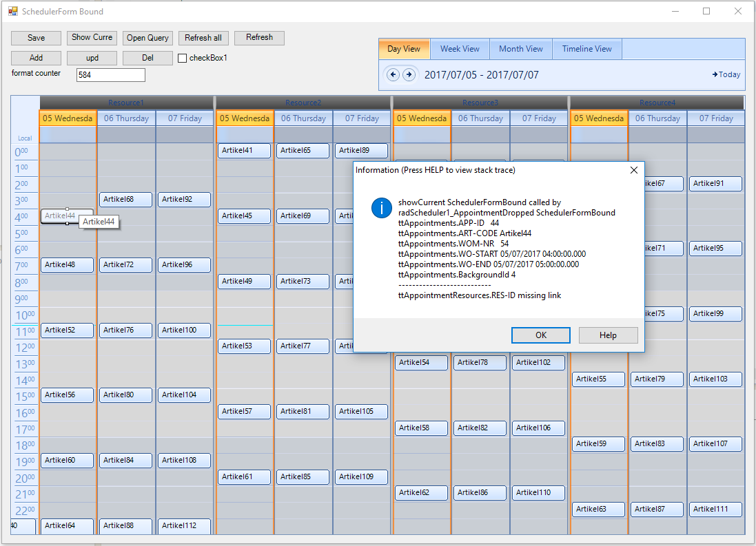
Task: Click the Save button
Action: [36, 38]
